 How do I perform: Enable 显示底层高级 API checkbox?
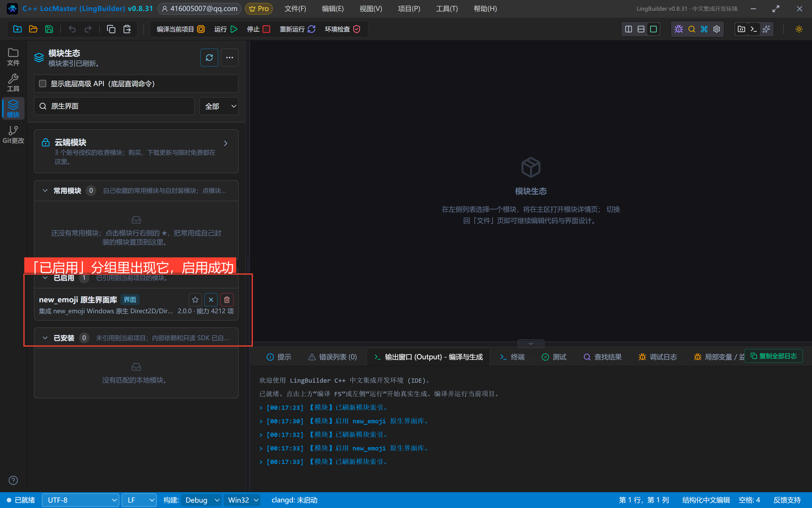point(43,84)
